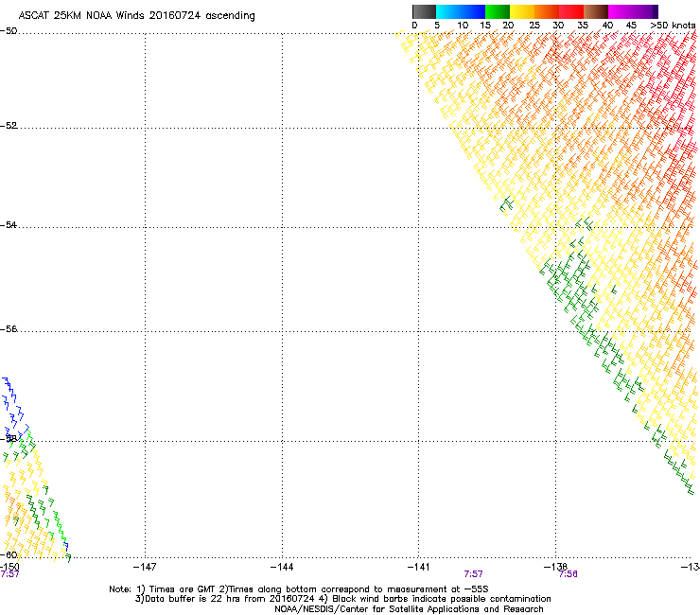Pick the red 30-35 knots legend segment
The image size is (700, 615).
(571, 11)
